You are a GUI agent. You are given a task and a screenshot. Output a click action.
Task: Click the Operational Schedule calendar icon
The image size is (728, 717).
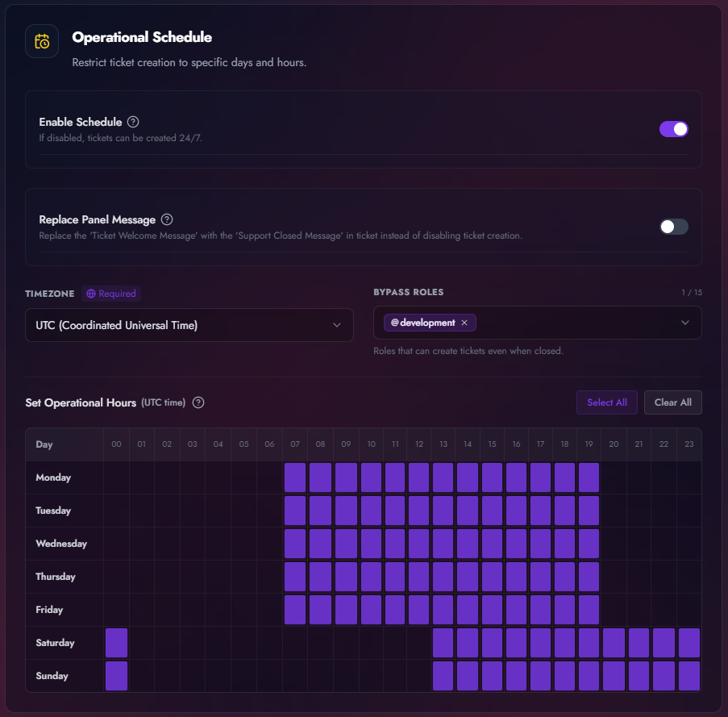coord(41,40)
